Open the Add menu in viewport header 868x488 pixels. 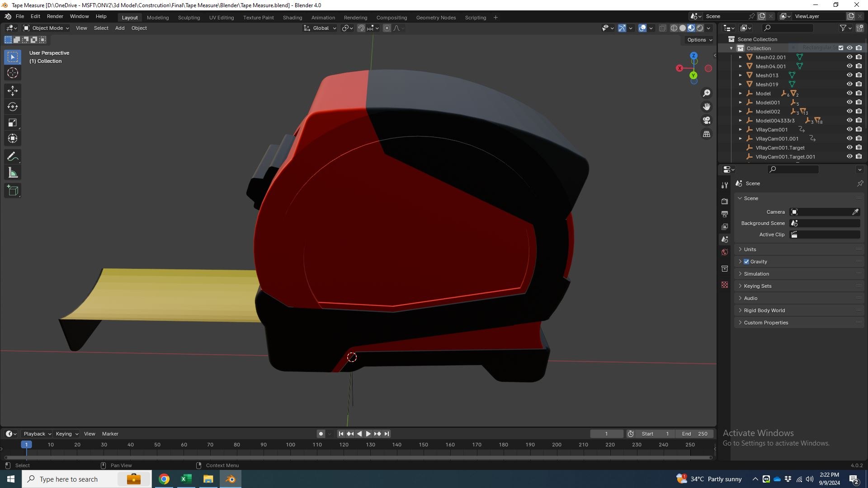(x=120, y=28)
